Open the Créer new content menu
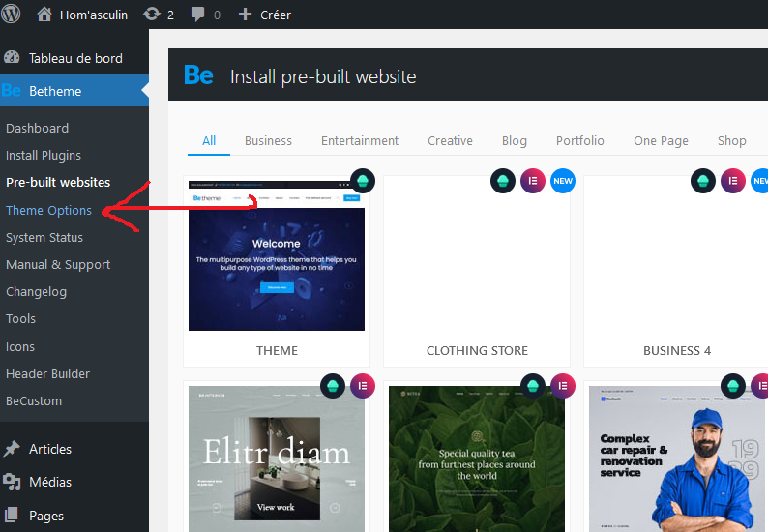The width and height of the screenshot is (768, 532). coord(264,15)
